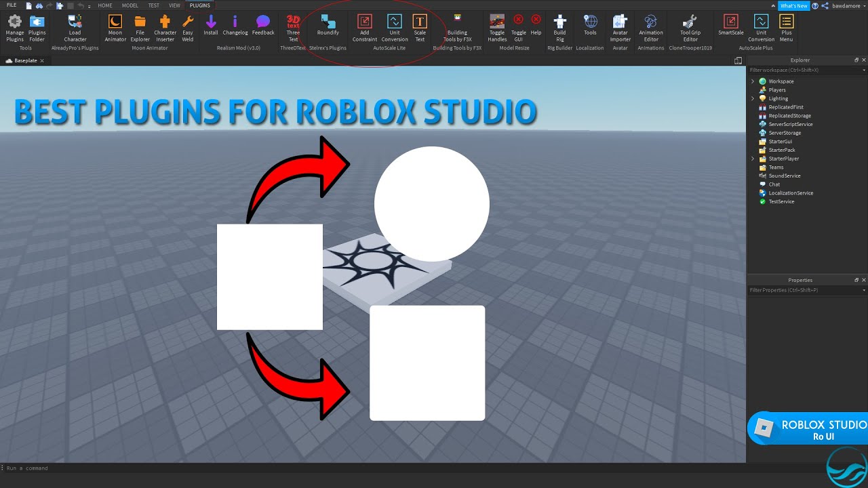Screen dimensions: 868x488
Task: Toggle the Model Resize GUI
Action: (519, 28)
